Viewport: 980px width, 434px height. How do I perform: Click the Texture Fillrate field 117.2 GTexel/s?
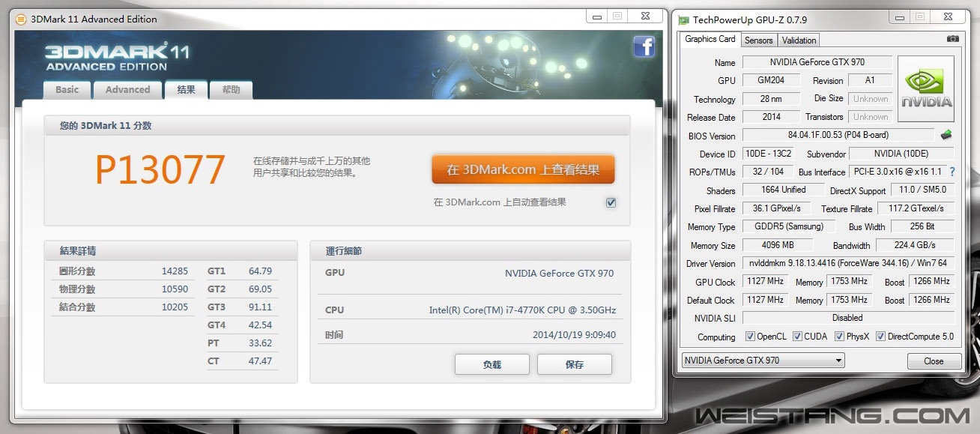pyautogui.click(x=915, y=208)
